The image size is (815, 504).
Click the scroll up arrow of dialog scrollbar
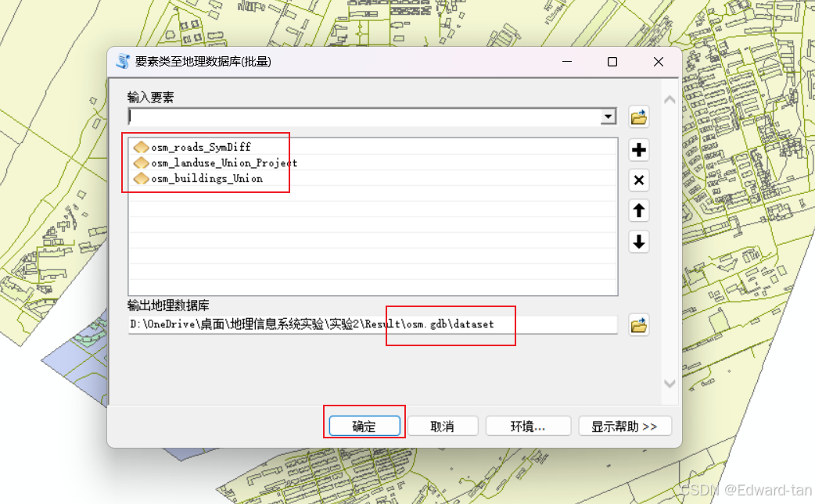tap(670, 100)
